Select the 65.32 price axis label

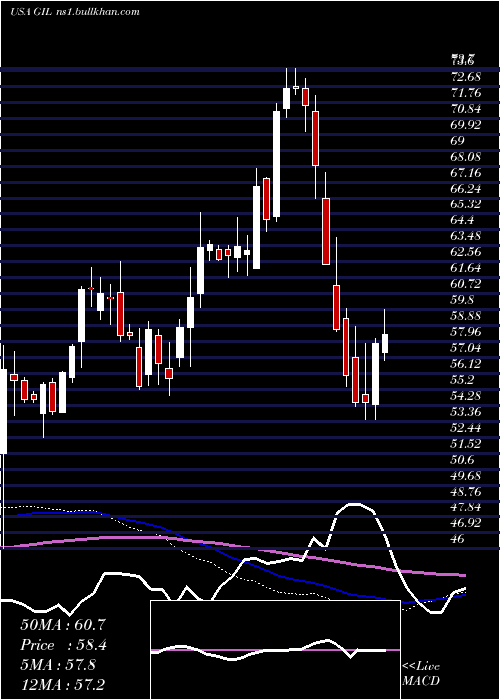click(x=466, y=204)
